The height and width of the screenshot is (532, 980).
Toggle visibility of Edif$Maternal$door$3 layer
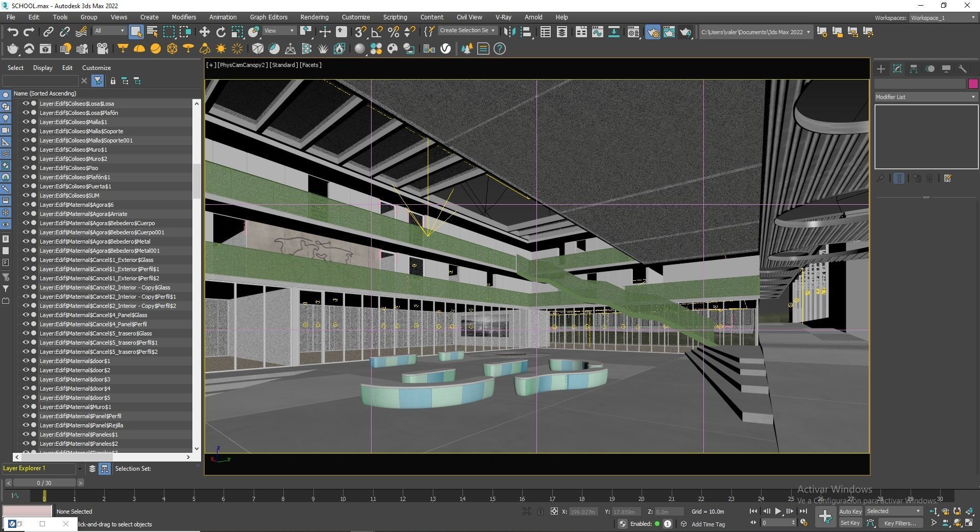pos(26,379)
